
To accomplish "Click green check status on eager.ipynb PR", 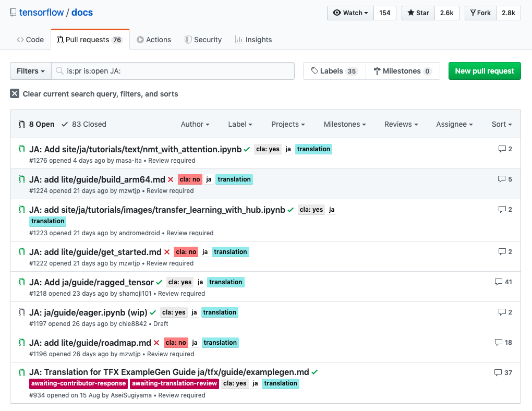I will (x=153, y=312).
